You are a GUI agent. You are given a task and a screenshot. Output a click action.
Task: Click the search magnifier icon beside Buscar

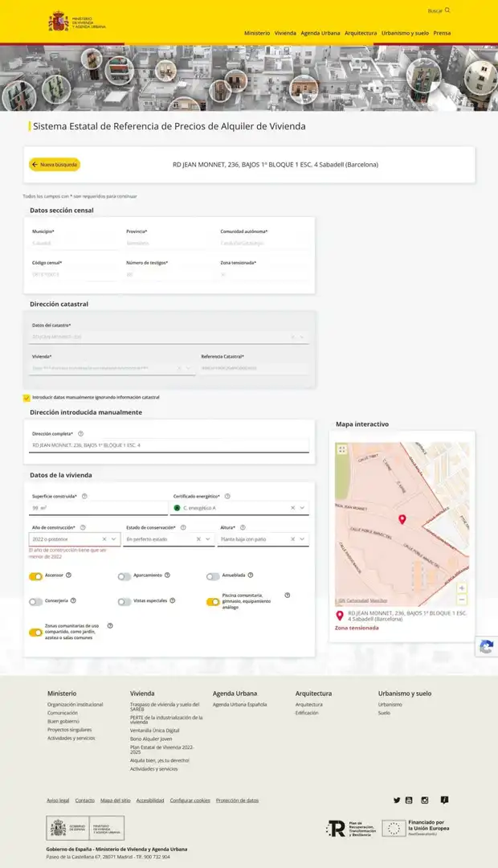(x=447, y=10)
